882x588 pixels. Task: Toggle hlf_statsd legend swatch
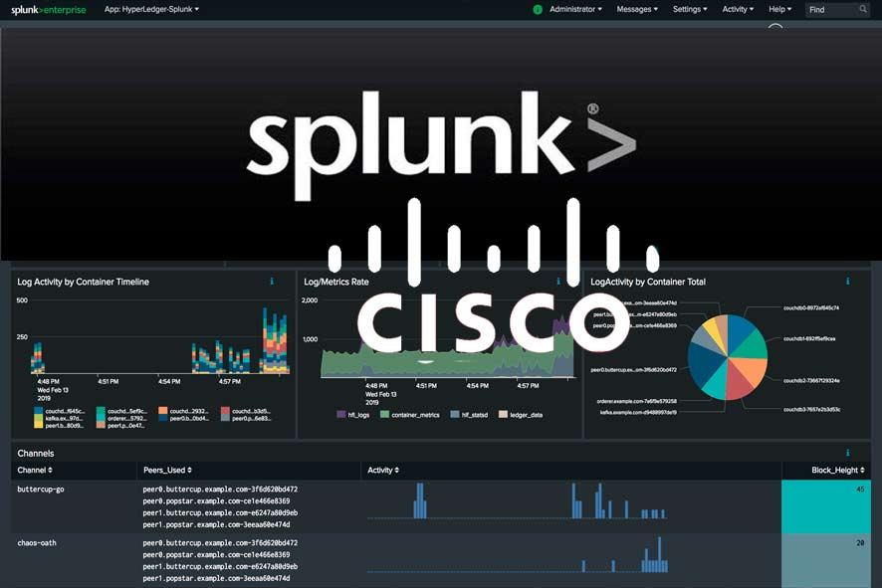click(x=455, y=415)
